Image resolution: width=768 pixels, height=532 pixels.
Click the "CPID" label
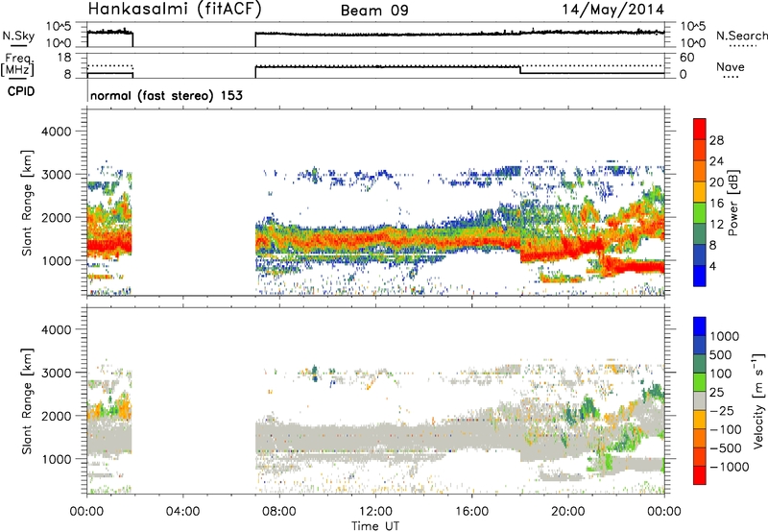click(21, 91)
